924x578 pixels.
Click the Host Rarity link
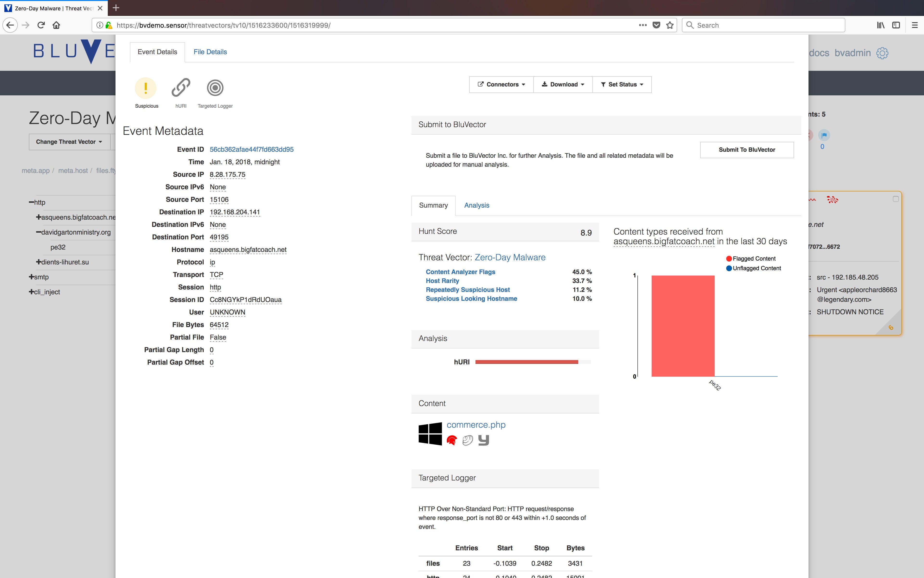coord(442,281)
